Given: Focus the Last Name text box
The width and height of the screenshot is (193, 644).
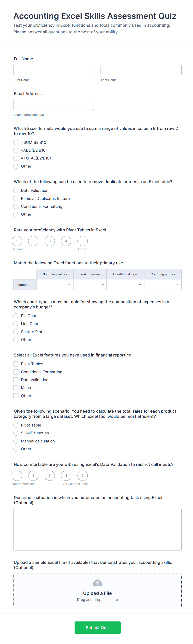Looking at the screenshot, I should tap(141, 70).
